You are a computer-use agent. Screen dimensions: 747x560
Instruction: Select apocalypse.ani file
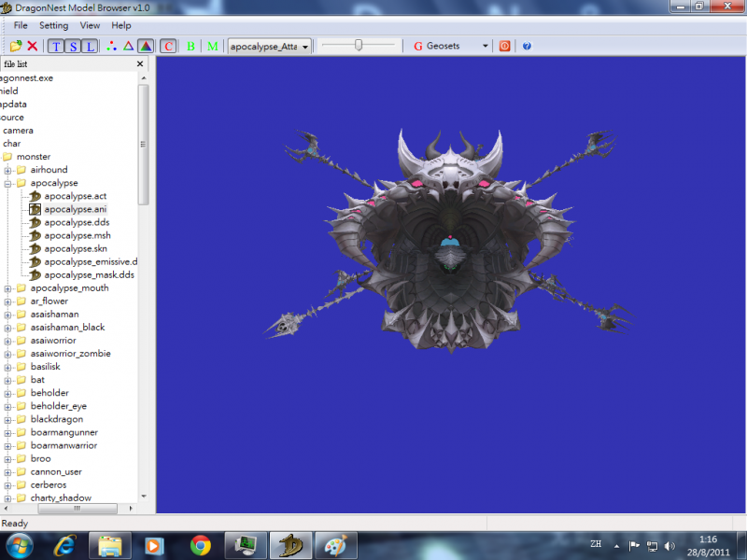coord(76,209)
